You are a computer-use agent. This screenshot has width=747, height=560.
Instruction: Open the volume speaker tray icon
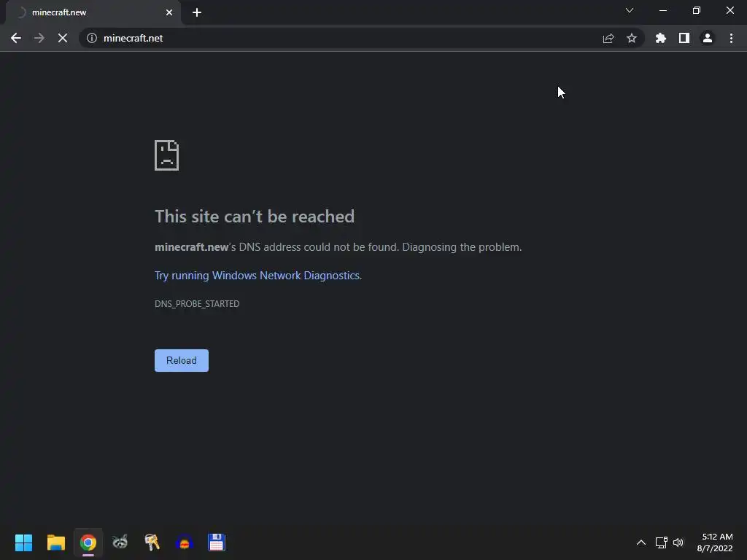(678, 542)
